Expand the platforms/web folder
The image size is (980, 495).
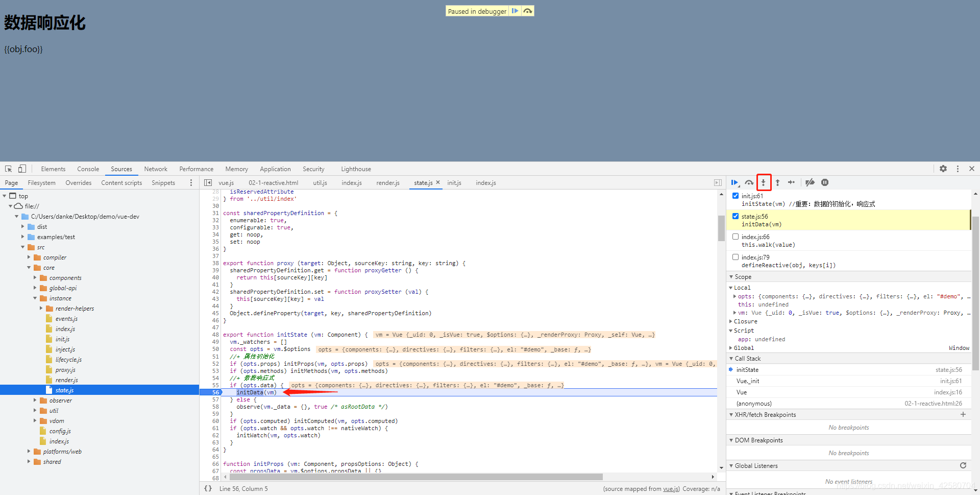tap(29, 452)
